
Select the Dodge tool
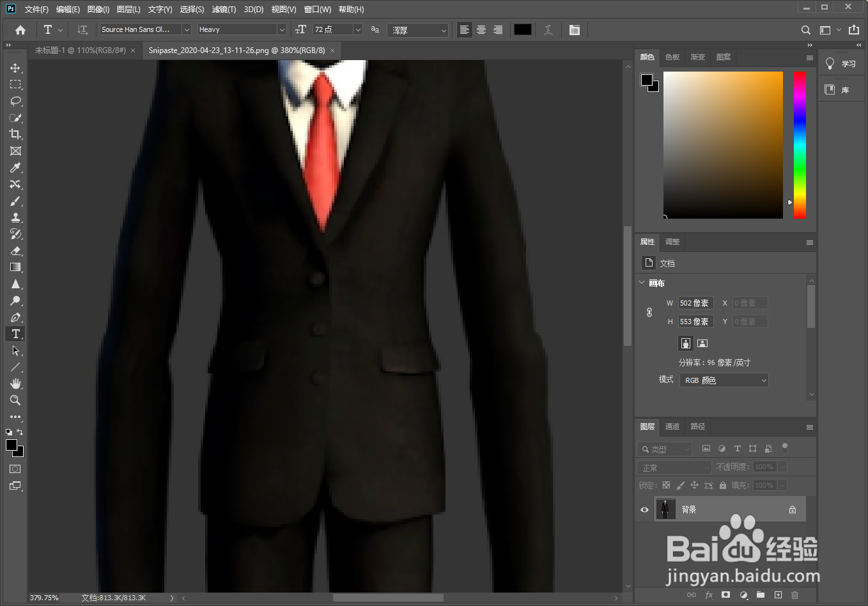coord(15,300)
